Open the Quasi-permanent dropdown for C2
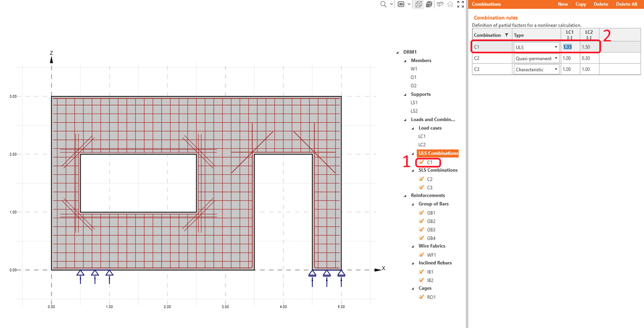The image size is (644, 328). 557,58
